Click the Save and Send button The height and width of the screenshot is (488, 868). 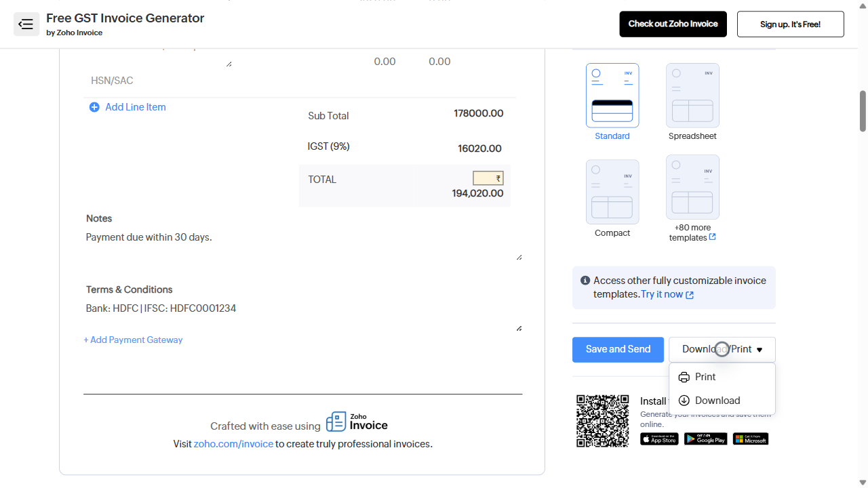(x=618, y=349)
